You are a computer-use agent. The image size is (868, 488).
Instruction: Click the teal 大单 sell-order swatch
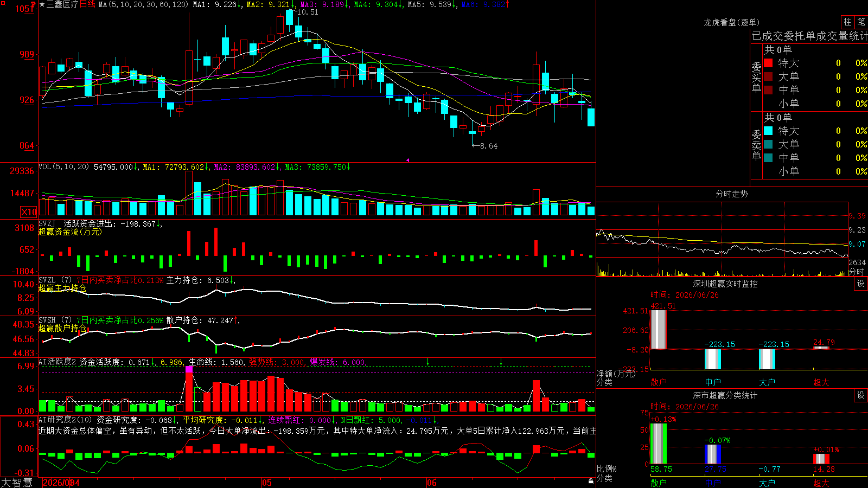pos(768,144)
